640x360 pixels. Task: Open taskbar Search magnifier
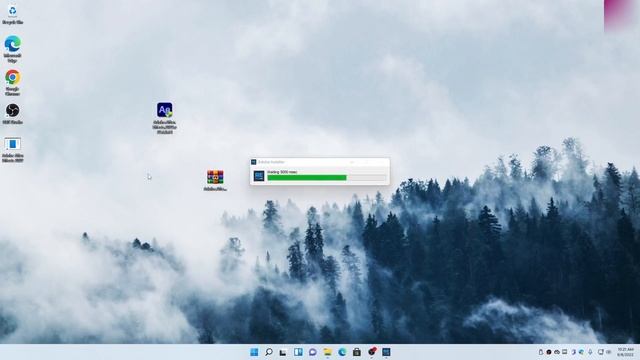coord(269,352)
